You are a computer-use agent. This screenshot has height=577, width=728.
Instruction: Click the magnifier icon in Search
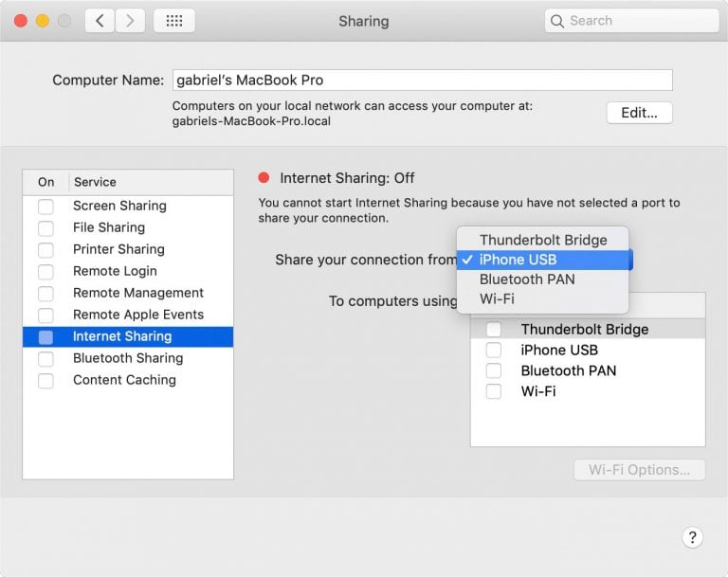558,21
